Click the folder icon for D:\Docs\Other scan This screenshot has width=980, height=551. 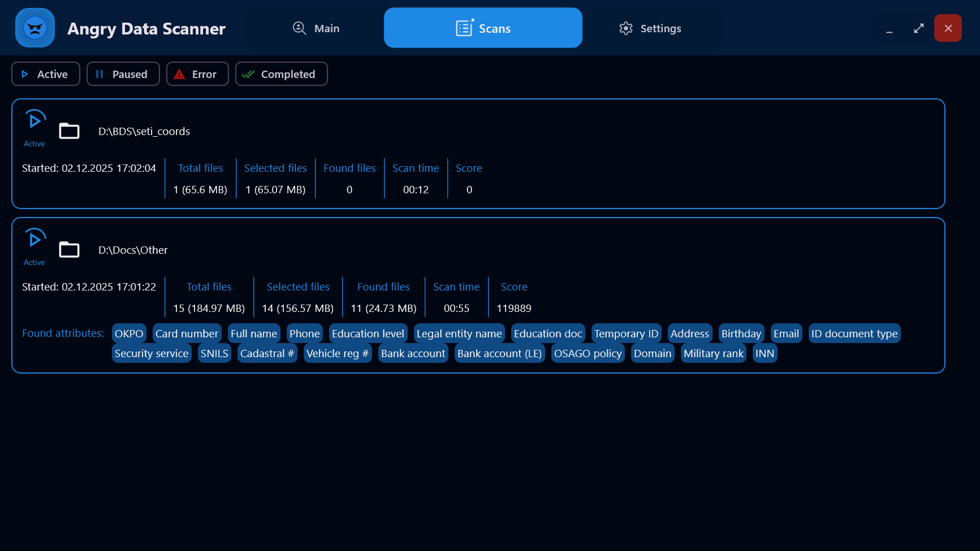pyautogui.click(x=69, y=250)
